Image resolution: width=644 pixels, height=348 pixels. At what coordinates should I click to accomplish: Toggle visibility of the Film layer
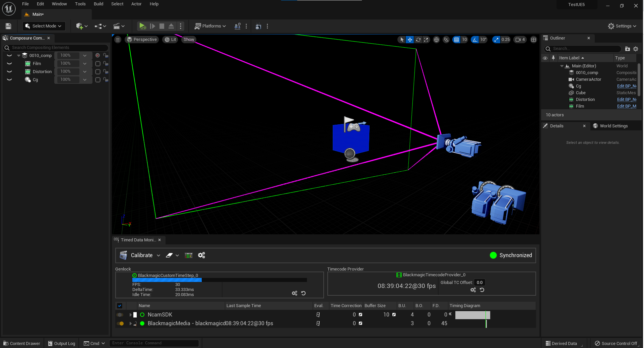(9, 63)
